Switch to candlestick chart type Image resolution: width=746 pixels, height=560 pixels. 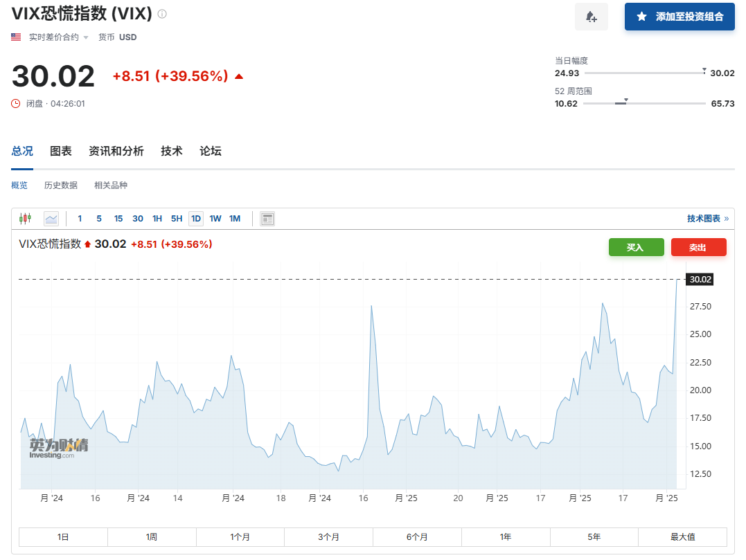tap(25, 219)
